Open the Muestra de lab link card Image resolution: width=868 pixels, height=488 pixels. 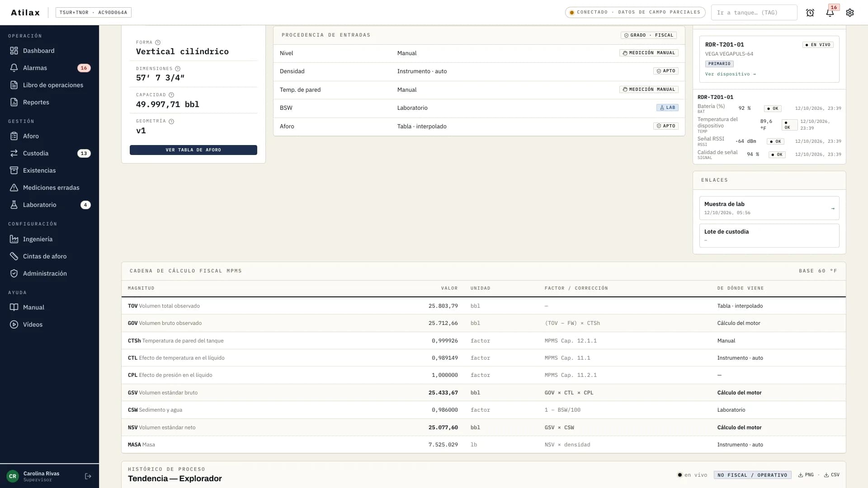tap(769, 208)
